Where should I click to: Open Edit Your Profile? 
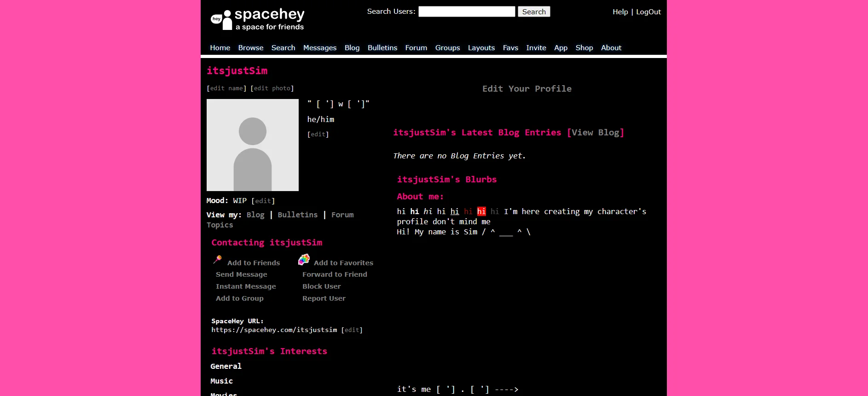tap(527, 89)
